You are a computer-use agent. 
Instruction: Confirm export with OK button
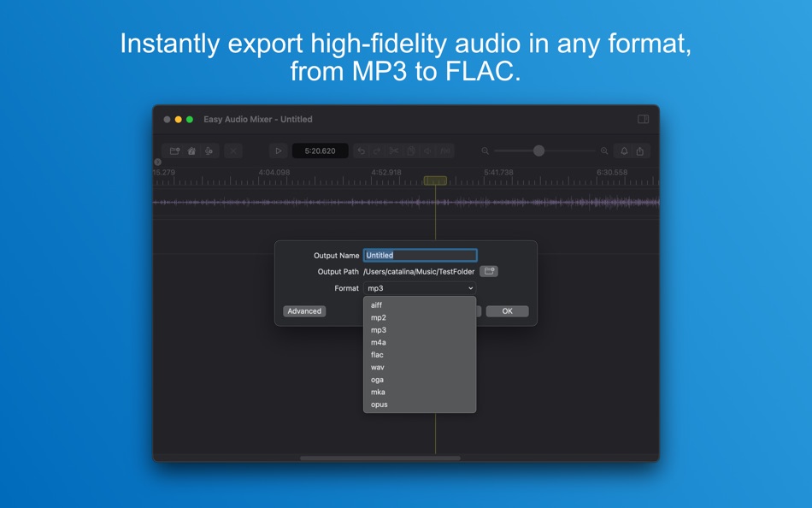point(507,311)
